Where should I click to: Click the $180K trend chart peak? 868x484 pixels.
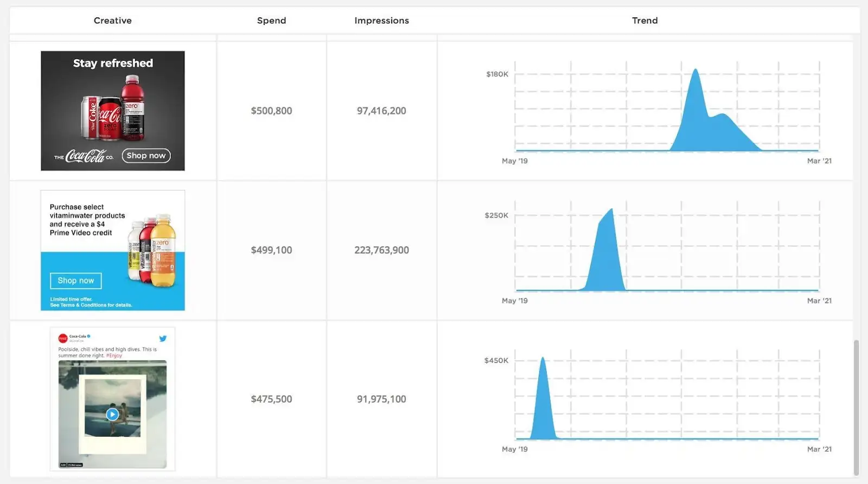click(695, 71)
